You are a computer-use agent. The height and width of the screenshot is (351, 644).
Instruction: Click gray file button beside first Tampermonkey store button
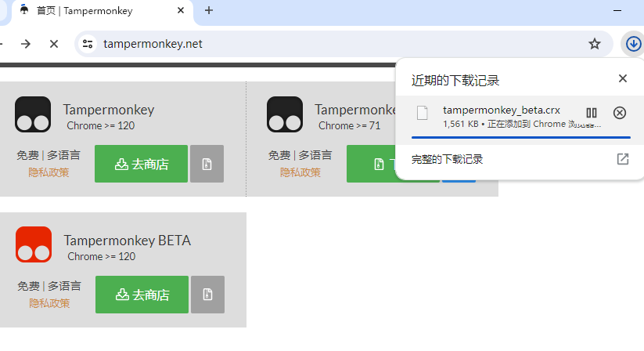[207, 164]
